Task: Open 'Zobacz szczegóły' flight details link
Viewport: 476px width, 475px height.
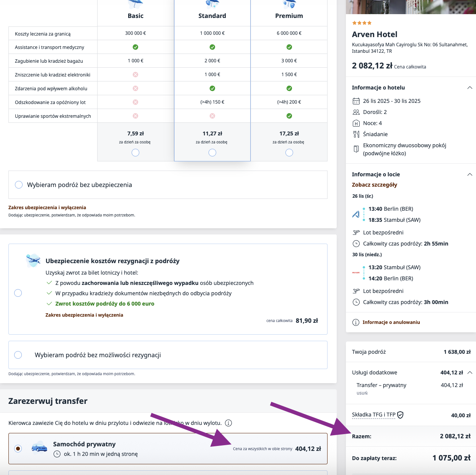Action: tap(374, 185)
